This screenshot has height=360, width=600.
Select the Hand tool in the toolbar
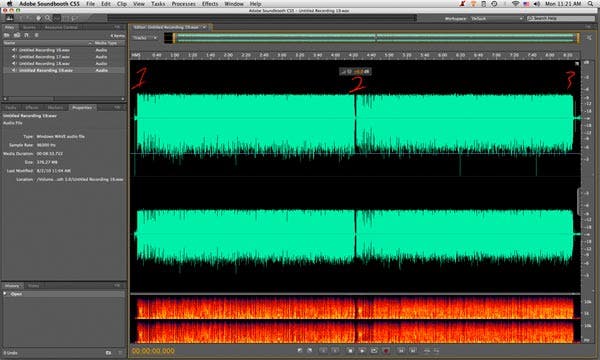point(39,18)
